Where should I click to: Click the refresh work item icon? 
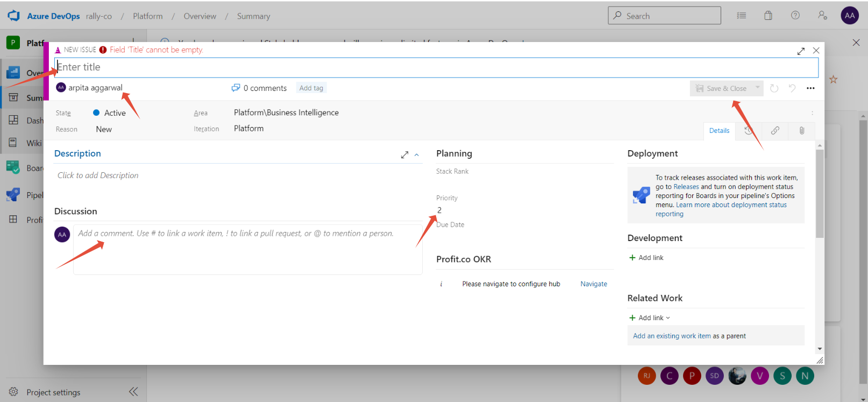pos(774,88)
